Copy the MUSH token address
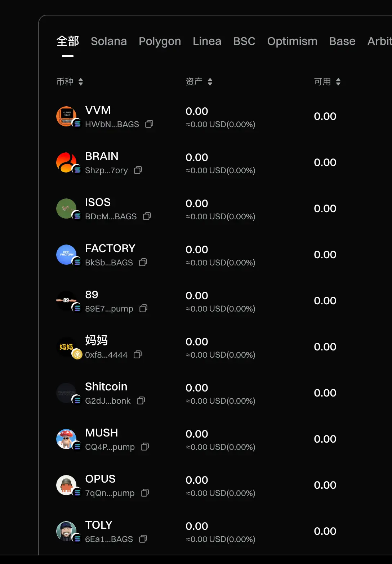Screen dimensions: 392x564 [145, 447]
